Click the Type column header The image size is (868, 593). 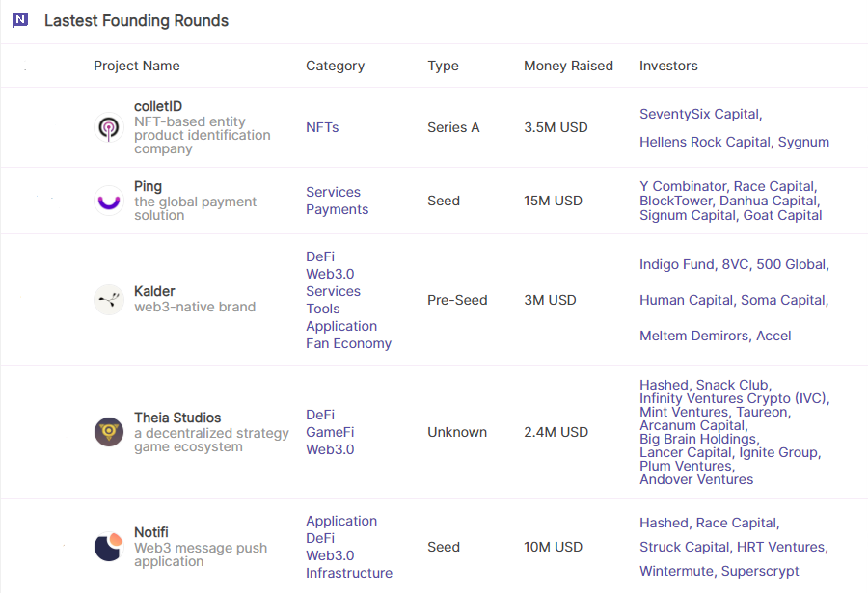click(x=443, y=66)
